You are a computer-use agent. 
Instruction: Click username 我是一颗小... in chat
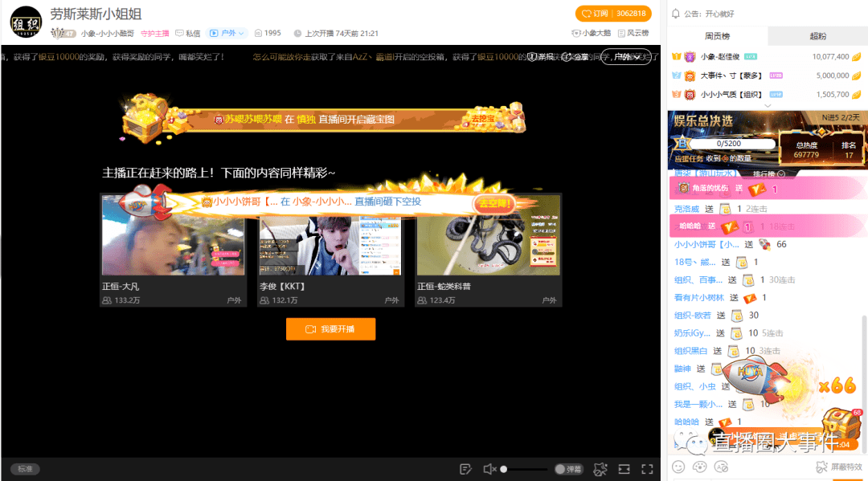pos(698,404)
